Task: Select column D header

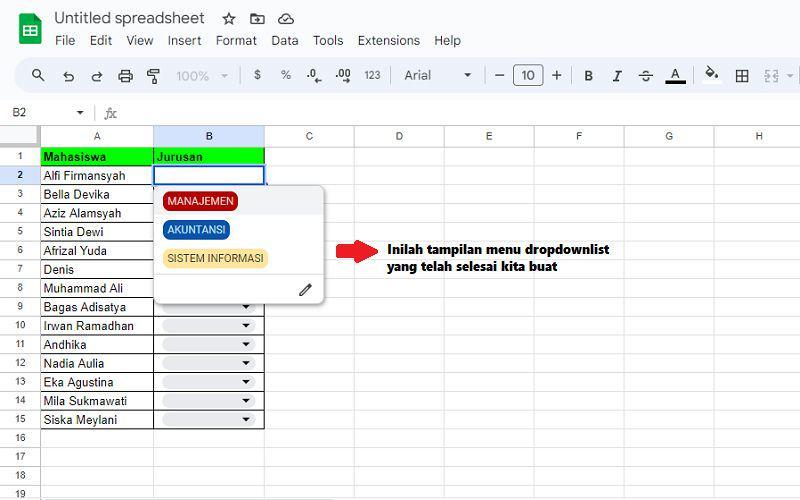Action: point(399,136)
